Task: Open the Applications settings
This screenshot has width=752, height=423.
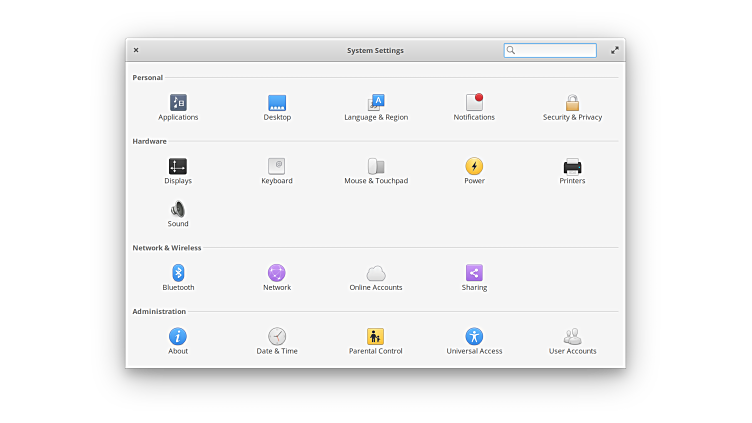Action: click(178, 103)
